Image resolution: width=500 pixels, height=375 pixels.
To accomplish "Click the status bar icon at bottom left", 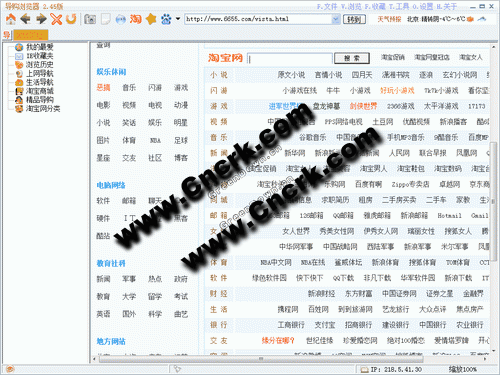I will [x=10, y=369].
